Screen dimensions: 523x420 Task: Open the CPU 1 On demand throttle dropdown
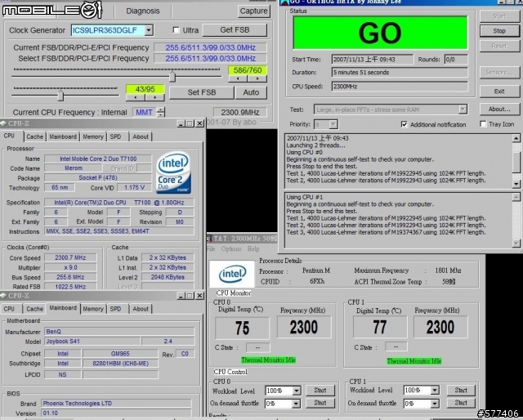[x=435, y=404]
